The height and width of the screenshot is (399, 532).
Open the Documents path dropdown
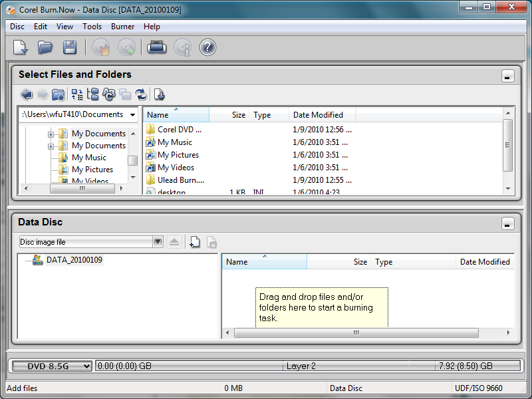132,114
